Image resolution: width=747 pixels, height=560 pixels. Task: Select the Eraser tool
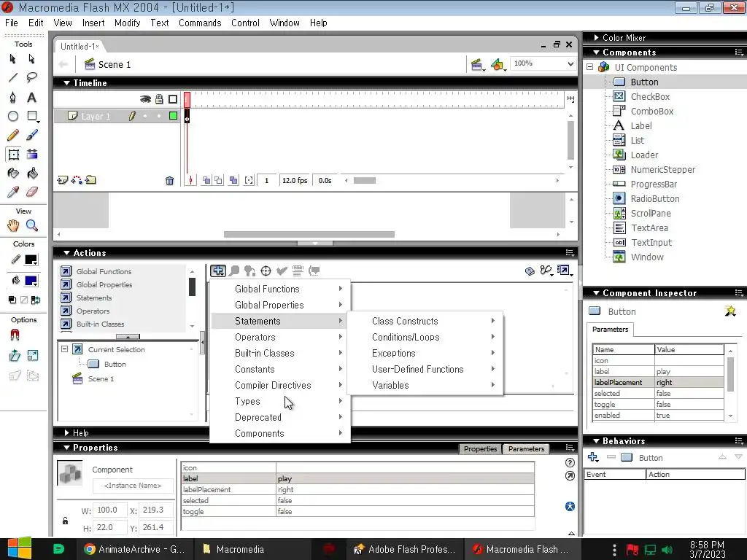click(31, 192)
